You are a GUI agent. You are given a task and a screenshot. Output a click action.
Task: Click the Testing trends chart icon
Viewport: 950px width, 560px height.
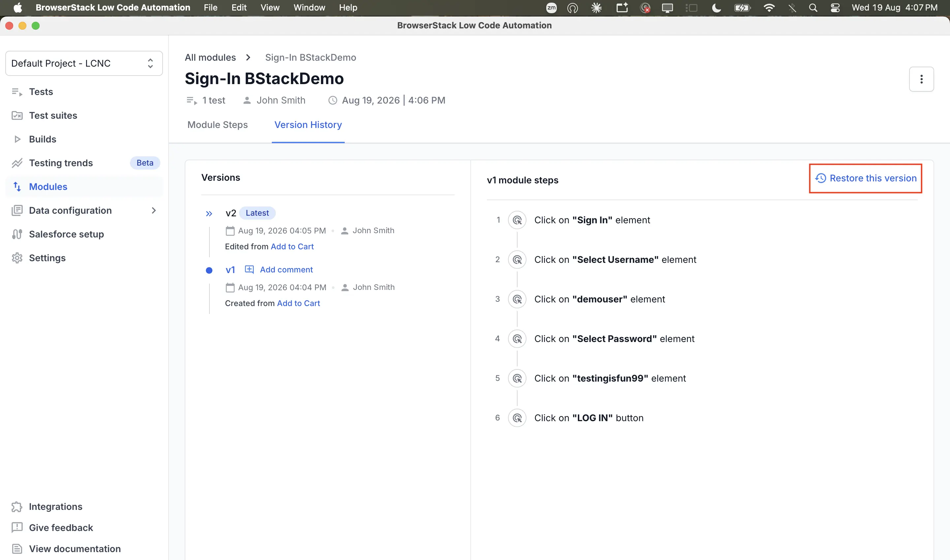(x=17, y=163)
